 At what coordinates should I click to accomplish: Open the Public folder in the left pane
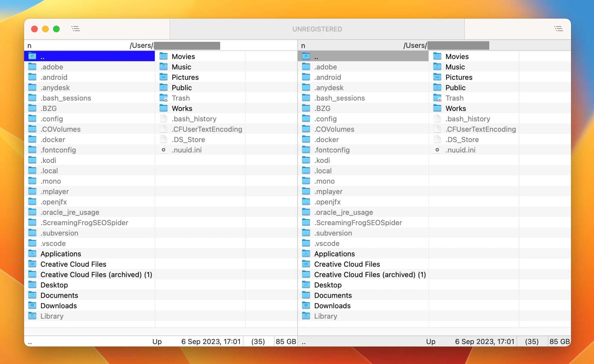click(x=182, y=88)
